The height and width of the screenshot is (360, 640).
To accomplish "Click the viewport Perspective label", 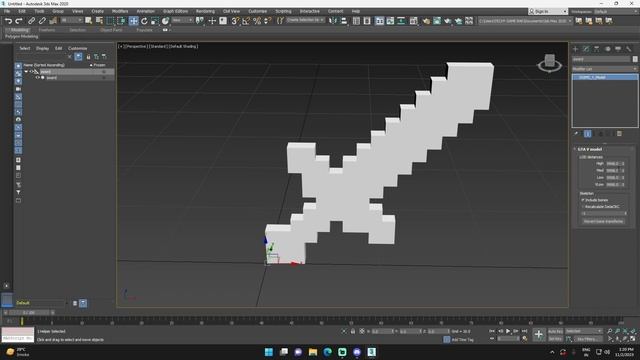I will coord(136,47).
